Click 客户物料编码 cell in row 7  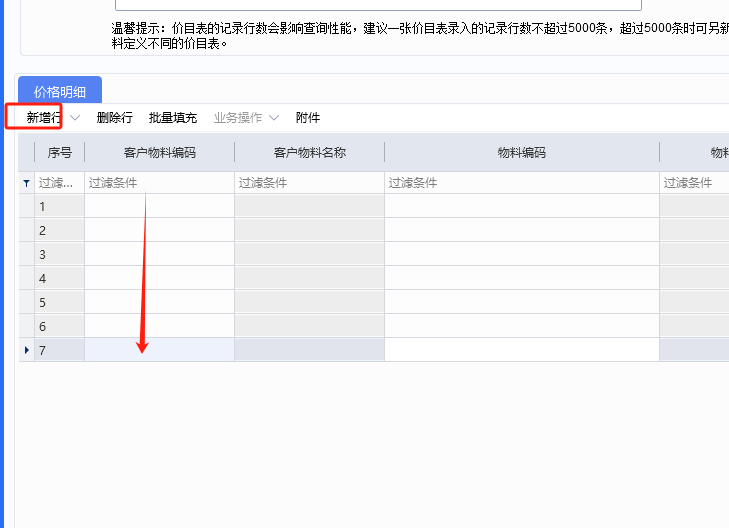[160, 350]
